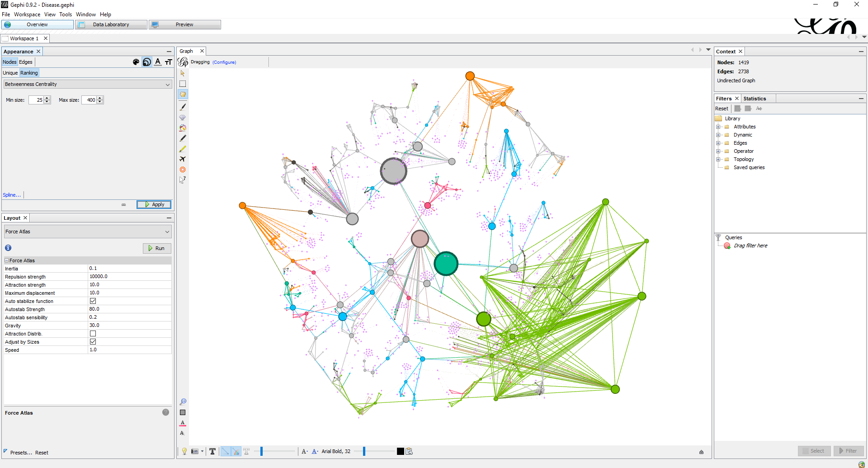Image resolution: width=868 pixels, height=468 pixels.
Task: Switch to the Data Laboratory tab
Action: [x=111, y=24]
